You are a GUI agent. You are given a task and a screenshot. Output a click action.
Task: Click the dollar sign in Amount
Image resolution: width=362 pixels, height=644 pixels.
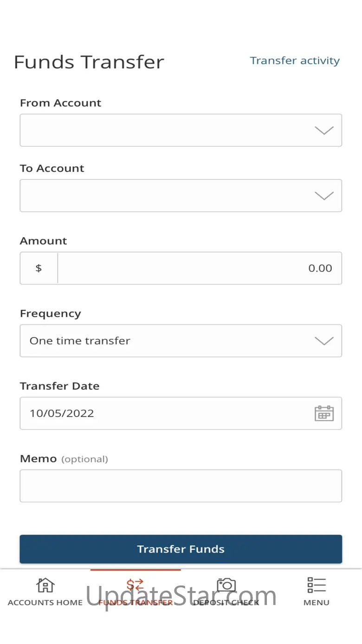coord(39,268)
